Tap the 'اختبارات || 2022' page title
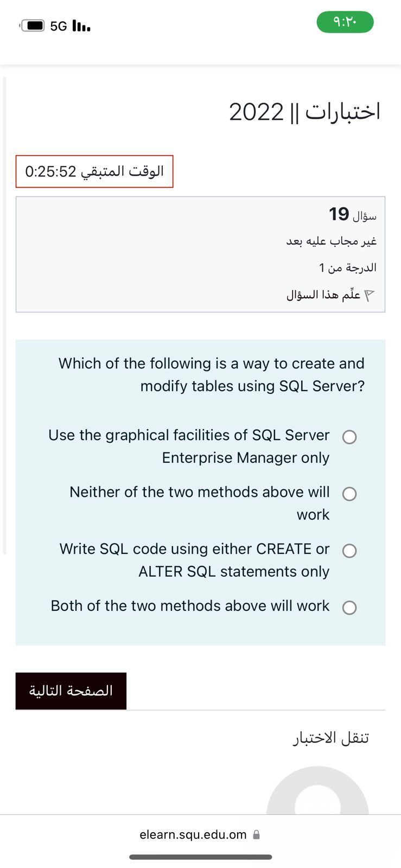This screenshot has height=868, width=401. (304, 112)
